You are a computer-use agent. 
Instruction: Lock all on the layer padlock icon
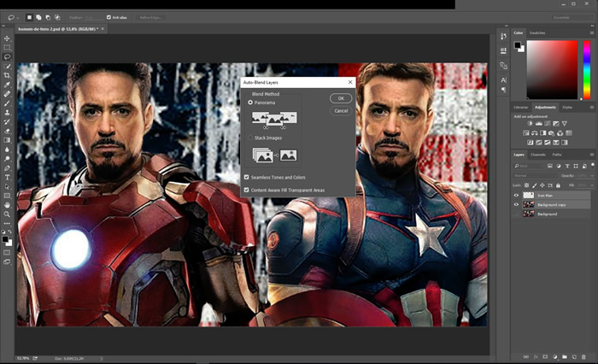pos(559,185)
